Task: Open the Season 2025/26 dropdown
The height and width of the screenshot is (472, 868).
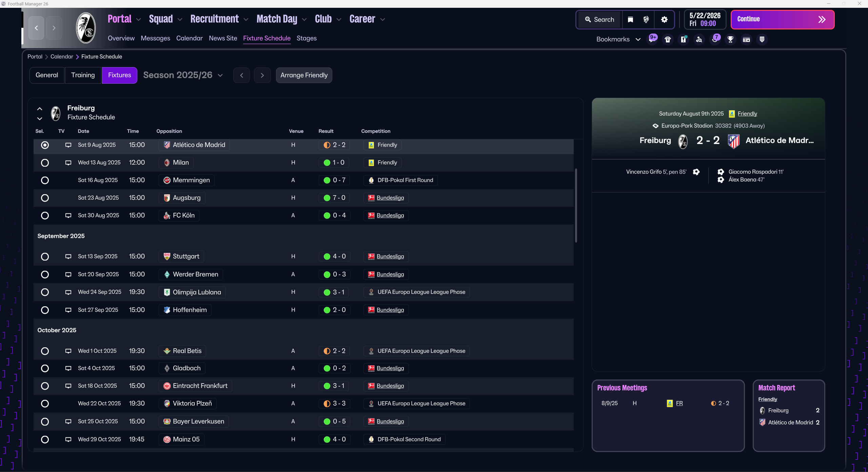Action: click(x=183, y=75)
